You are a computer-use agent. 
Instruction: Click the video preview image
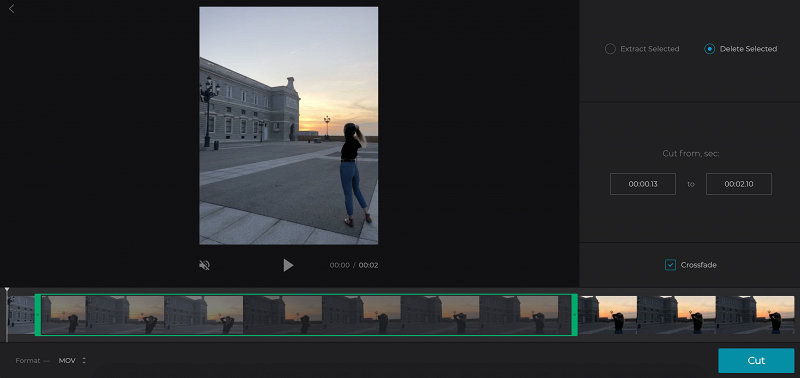click(289, 125)
